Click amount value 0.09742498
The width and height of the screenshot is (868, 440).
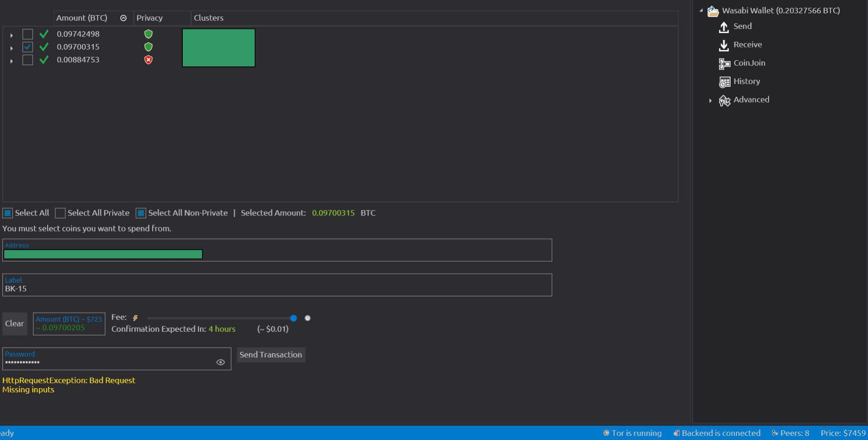tap(78, 34)
